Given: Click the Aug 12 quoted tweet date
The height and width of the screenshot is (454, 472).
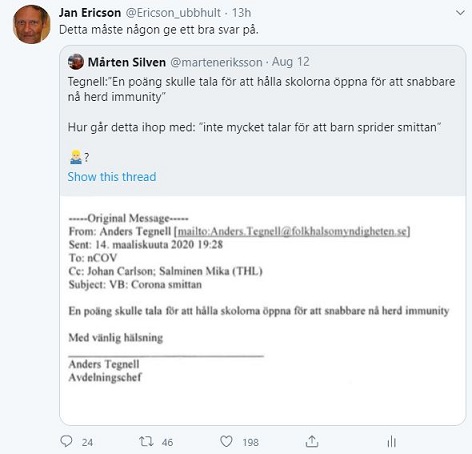Looking at the screenshot, I should click(x=291, y=62).
